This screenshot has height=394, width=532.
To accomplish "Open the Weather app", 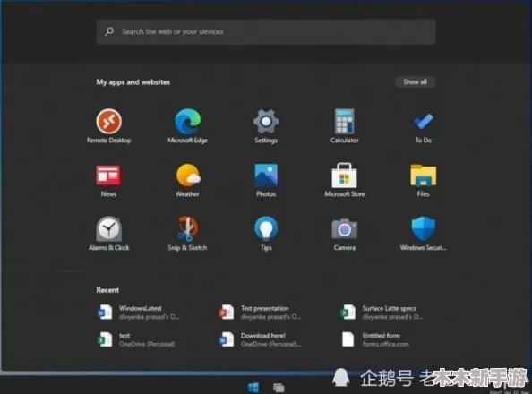I will point(187,181).
